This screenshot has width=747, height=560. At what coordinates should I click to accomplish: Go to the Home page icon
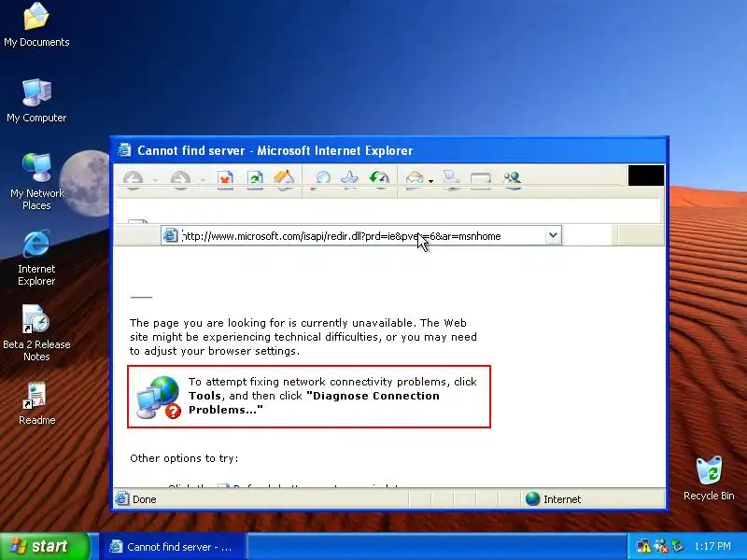tap(284, 179)
